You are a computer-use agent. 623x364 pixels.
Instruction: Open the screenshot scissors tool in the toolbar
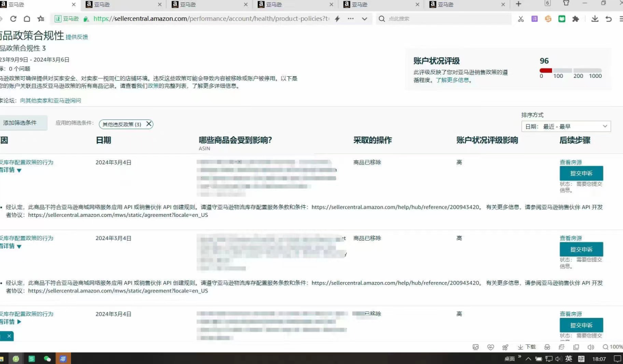[521, 18]
